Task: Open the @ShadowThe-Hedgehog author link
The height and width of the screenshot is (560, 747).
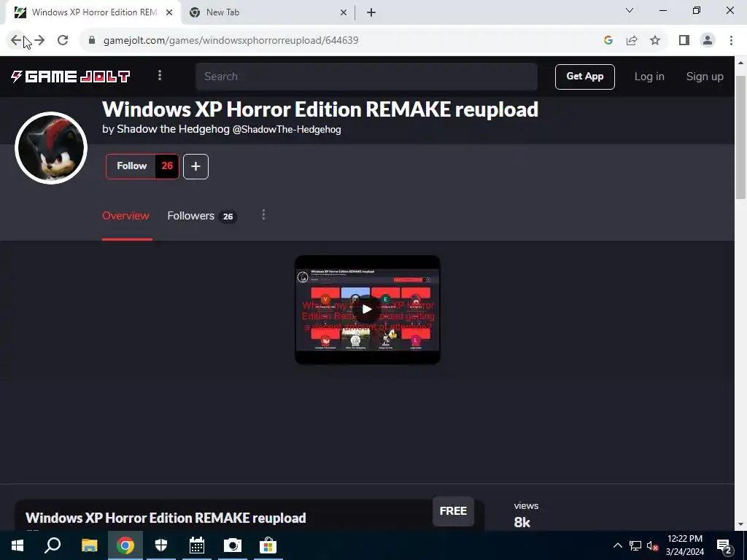Action: pos(287,130)
